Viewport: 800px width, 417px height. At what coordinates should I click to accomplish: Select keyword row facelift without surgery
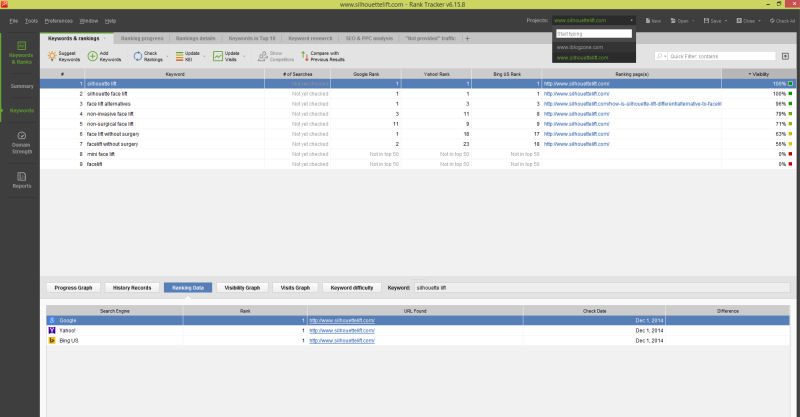click(418, 144)
